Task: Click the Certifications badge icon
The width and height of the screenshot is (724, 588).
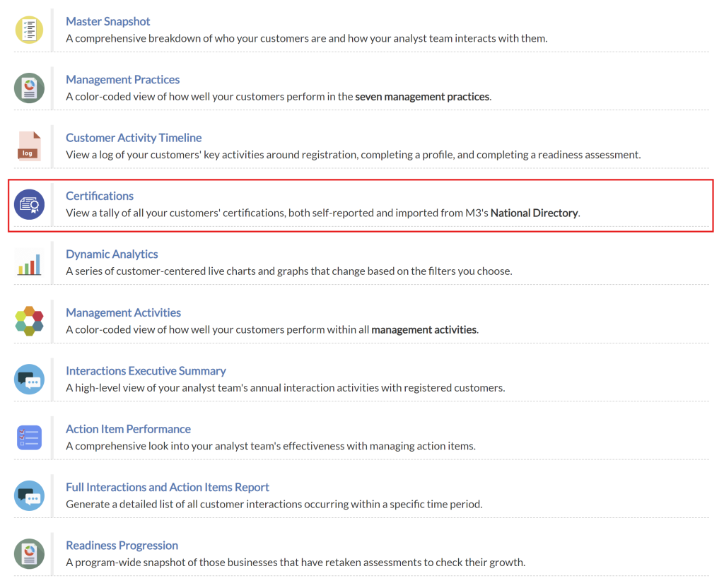Action: (29, 204)
